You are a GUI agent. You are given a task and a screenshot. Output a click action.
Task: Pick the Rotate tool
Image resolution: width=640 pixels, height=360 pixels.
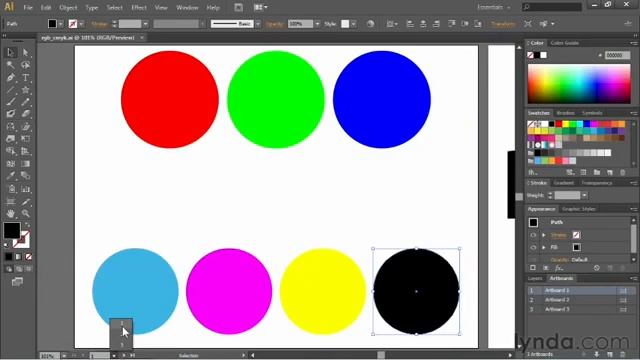(x=10, y=127)
